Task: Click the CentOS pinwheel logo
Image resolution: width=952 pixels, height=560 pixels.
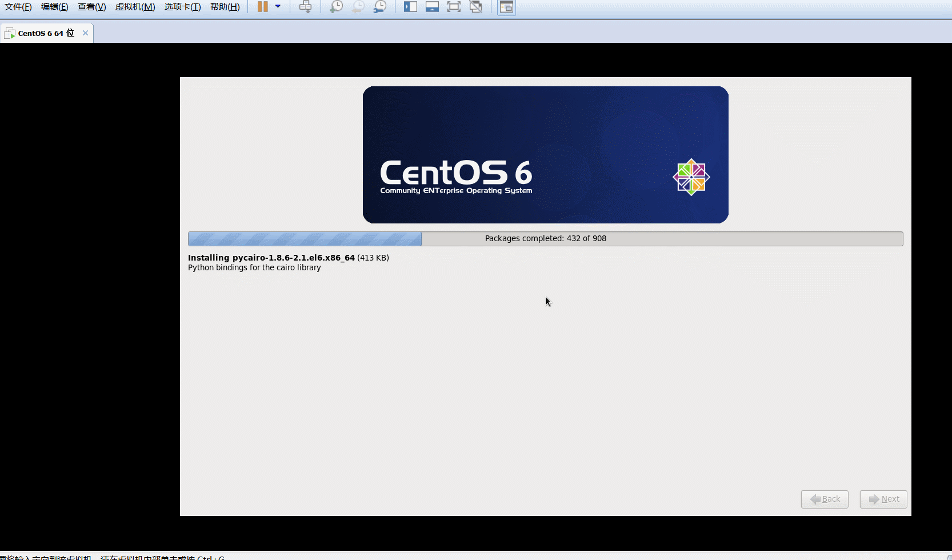Action: click(x=691, y=177)
